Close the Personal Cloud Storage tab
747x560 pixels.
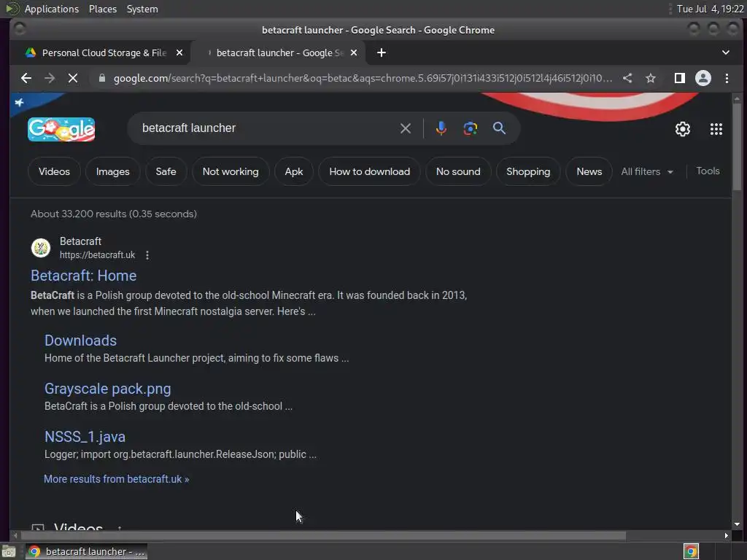click(179, 52)
